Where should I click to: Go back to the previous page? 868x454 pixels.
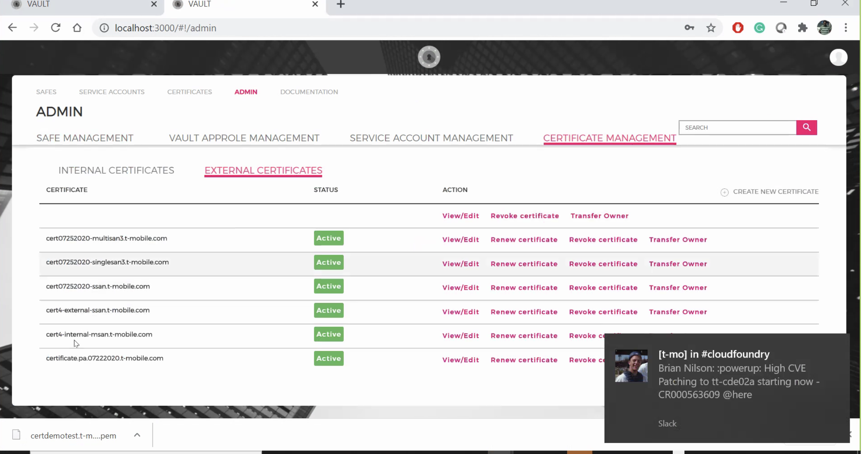coord(12,28)
